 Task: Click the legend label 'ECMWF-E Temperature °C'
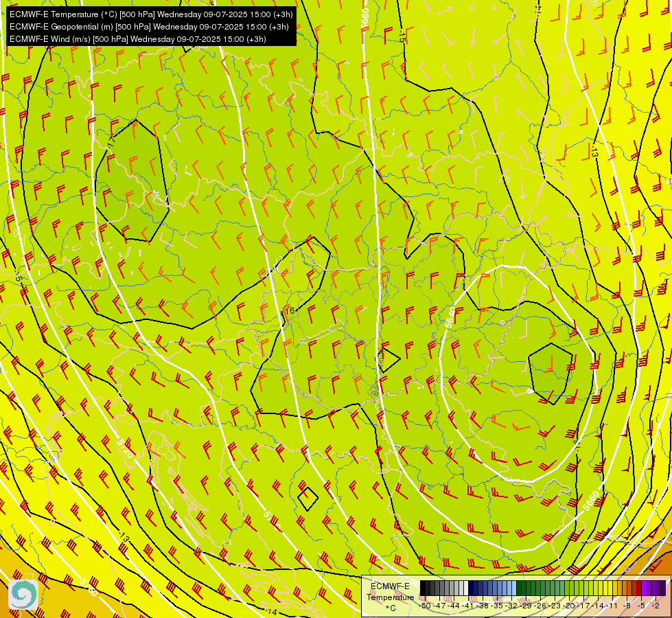click(x=390, y=597)
